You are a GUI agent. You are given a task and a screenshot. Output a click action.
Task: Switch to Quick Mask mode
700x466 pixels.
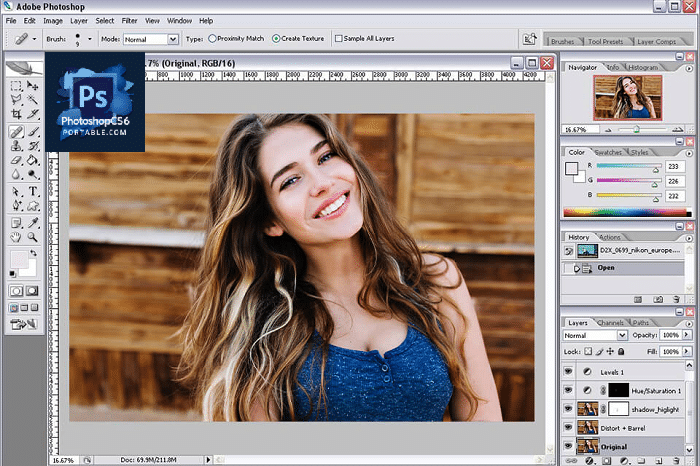pyautogui.click(x=32, y=291)
